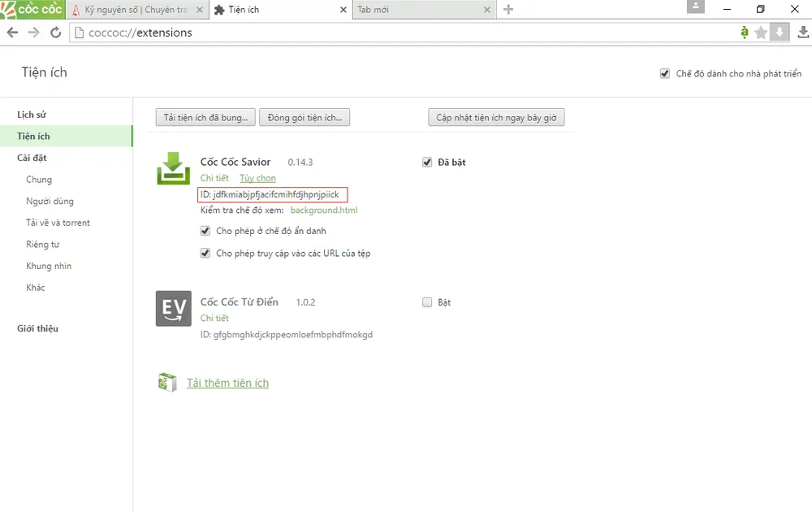Click Savior extension ID text
Screen dimensions: 812x512
(x=270, y=194)
